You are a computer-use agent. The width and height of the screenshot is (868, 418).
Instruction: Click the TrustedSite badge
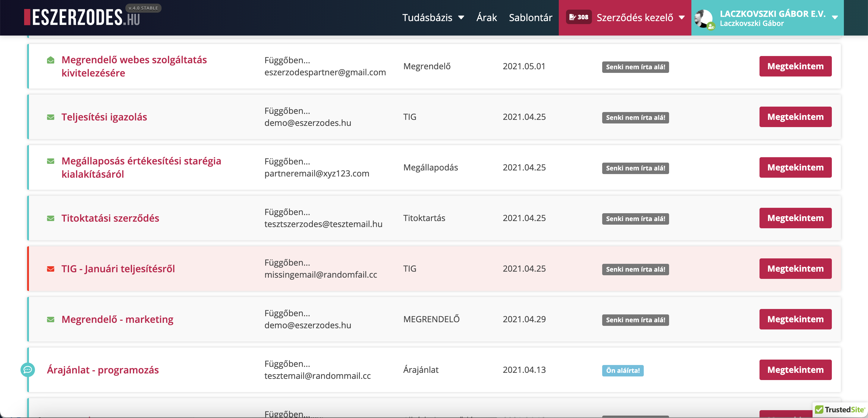click(840, 410)
